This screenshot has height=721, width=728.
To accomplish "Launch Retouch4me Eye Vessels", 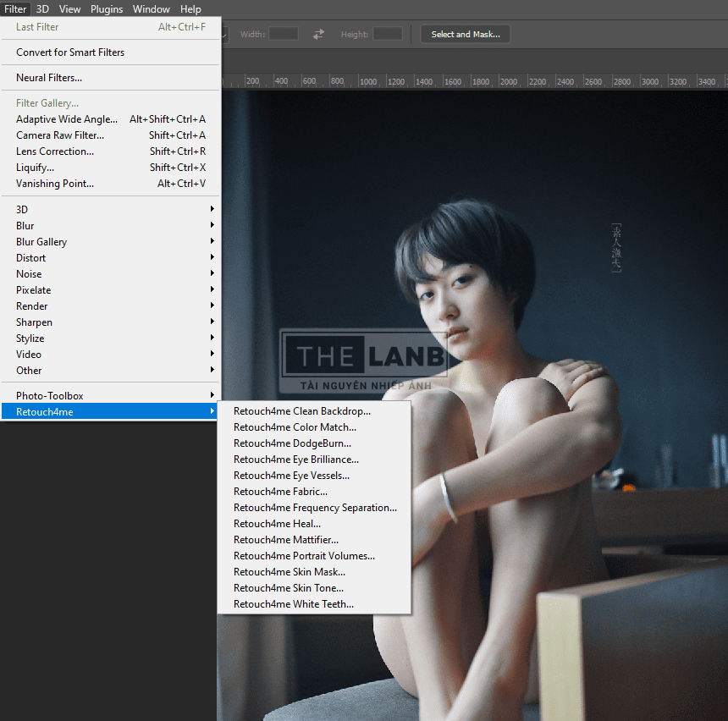I will (314, 476).
